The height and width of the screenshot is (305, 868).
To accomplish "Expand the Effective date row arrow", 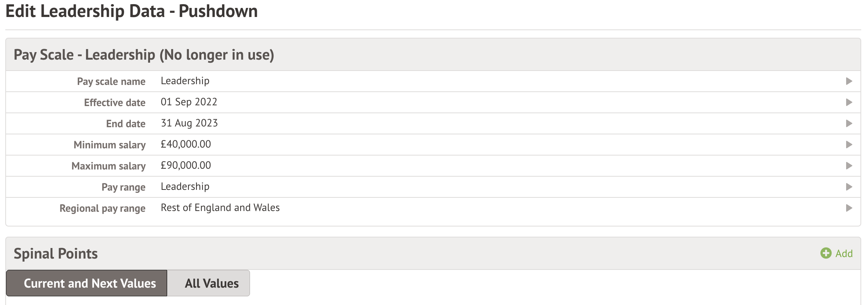I will pos(849,102).
